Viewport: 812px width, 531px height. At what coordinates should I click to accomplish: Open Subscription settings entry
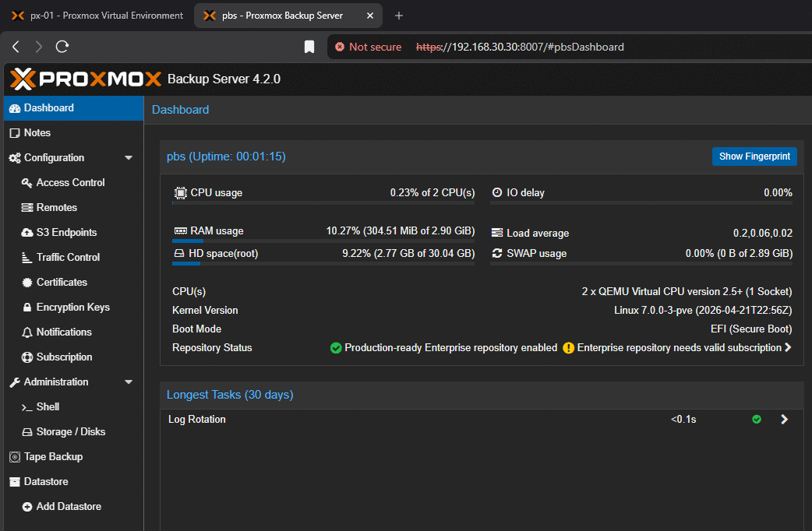point(73,357)
